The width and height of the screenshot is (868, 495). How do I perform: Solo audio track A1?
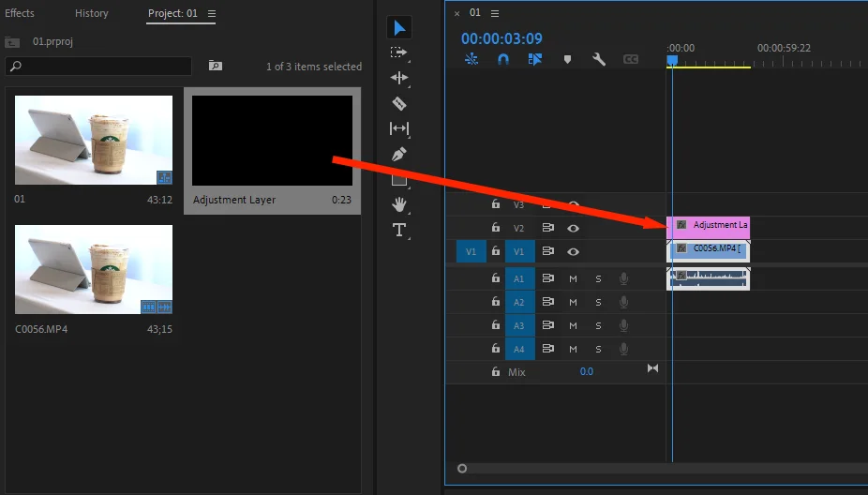click(x=598, y=278)
